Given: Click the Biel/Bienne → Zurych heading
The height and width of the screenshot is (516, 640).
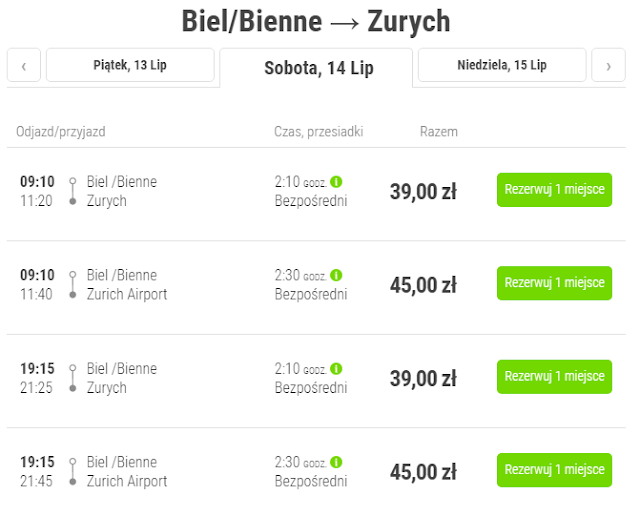Looking at the screenshot, I should click(x=316, y=21).
